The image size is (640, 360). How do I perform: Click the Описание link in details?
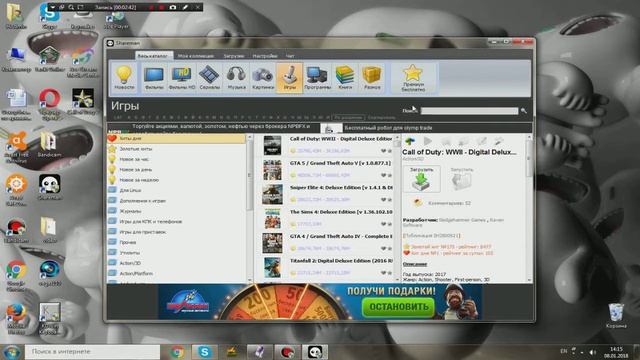(415, 264)
